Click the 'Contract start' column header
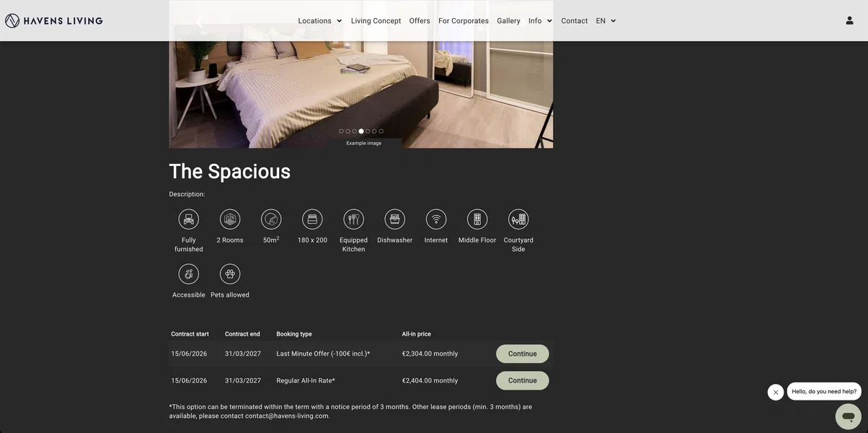The width and height of the screenshot is (868, 433). tap(190, 334)
